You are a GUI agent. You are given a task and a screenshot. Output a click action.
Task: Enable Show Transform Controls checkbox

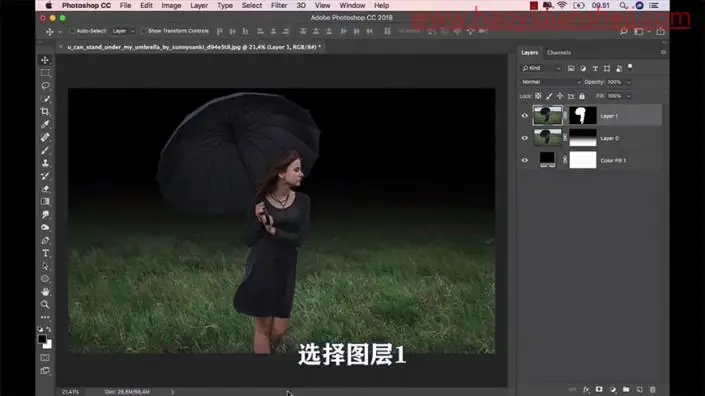coord(143,31)
